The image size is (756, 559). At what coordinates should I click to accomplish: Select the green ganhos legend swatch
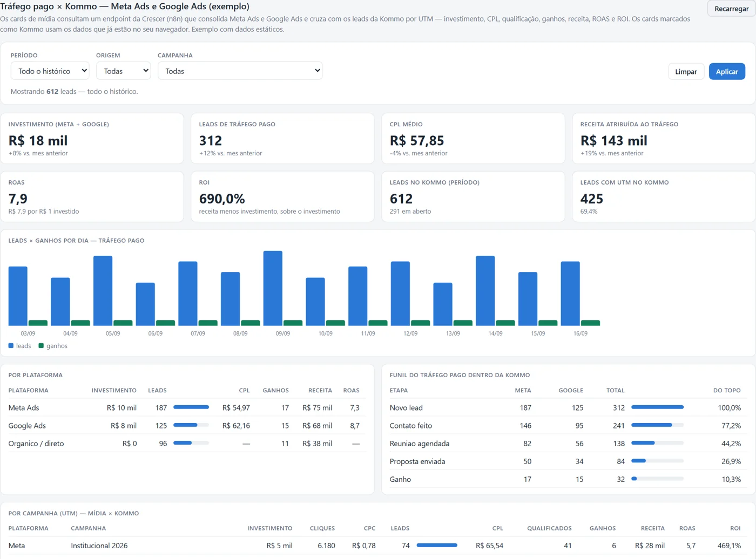coord(41,346)
